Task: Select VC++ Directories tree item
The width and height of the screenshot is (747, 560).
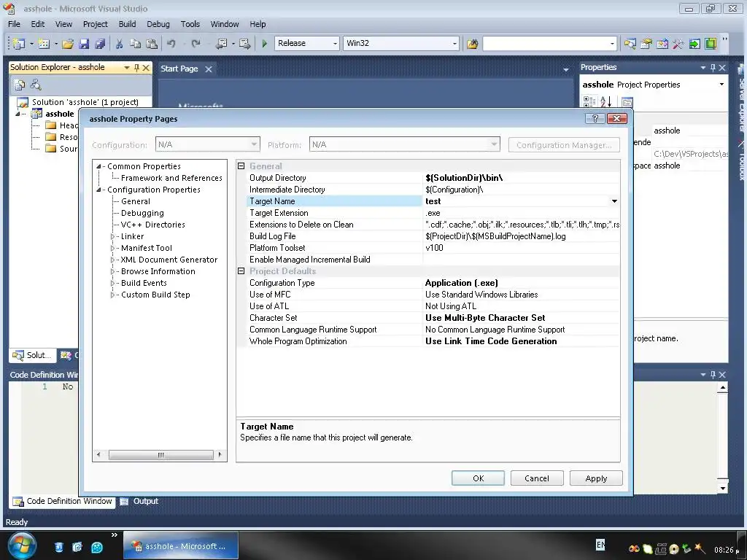Action: pyautogui.click(x=153, y=225)
